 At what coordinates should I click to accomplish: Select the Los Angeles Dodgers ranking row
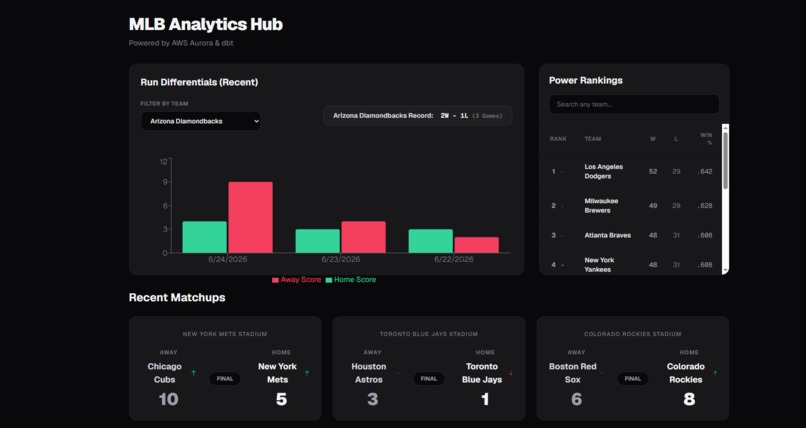click(x=631, y=172)
